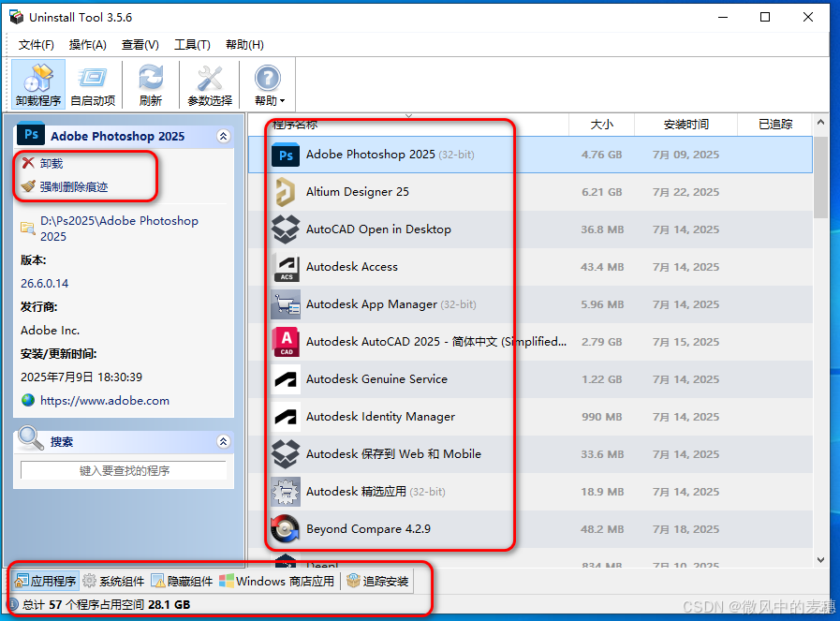This screenshot has height=621, width=840.
Task: Open the 帮助(H) menu
Action: [244, 44]
